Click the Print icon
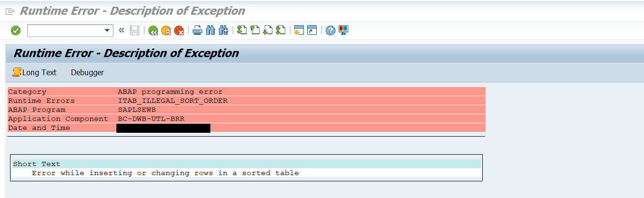The height and width of the screenshot is (198, 644). click(x=197, y=30)
